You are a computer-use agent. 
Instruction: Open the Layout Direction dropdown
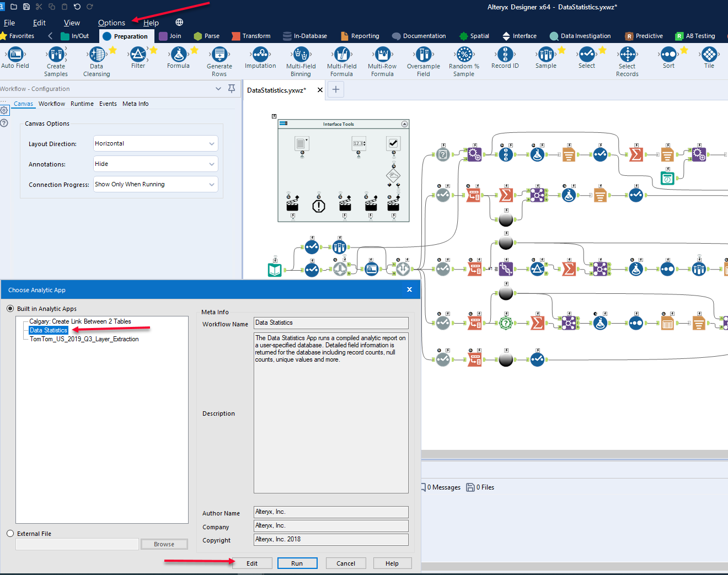click(x=155, y=143)
